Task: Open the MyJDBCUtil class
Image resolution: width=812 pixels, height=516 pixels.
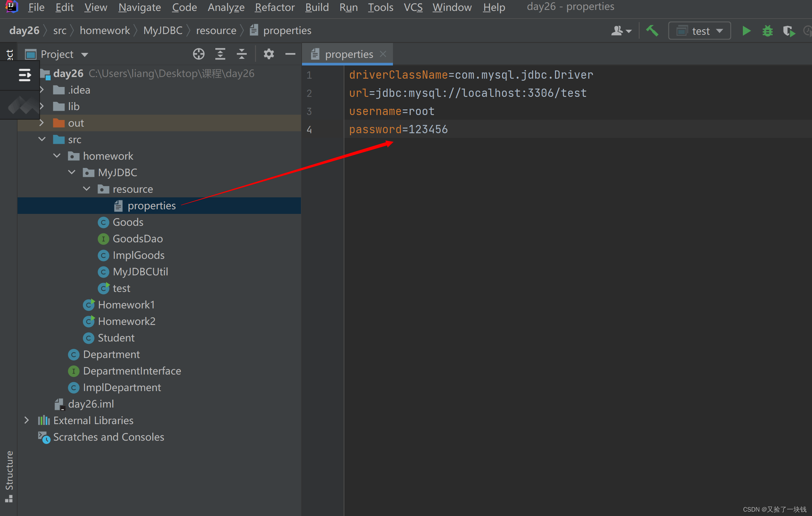Action: (x=140, y=272)
